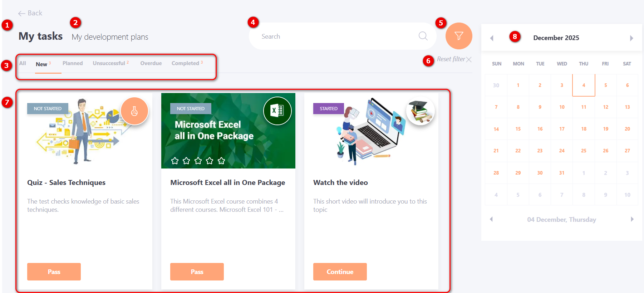
Task: Click the X icon beside Reset filter
Action: (469, 59)
